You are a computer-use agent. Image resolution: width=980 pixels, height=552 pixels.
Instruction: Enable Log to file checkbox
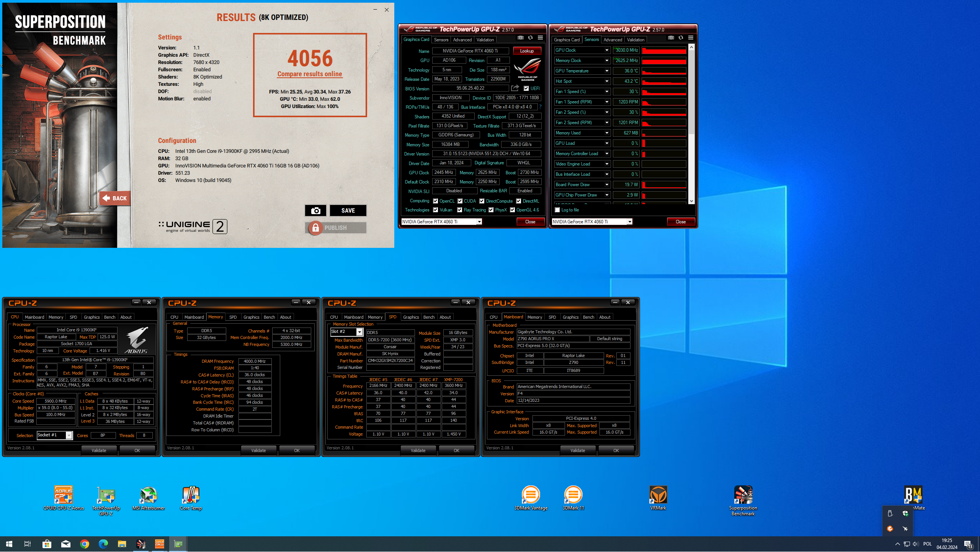pyautogui.click(x=557, y=210)
